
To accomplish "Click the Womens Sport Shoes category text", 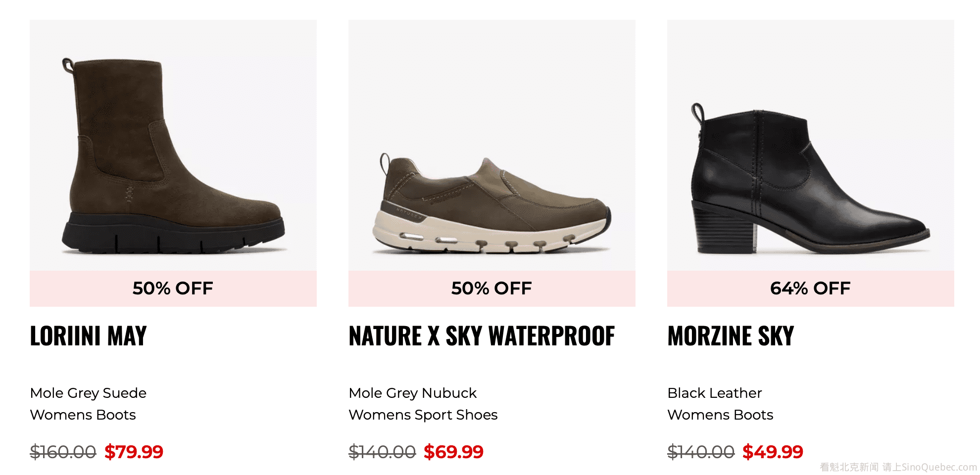I will 423,415.
